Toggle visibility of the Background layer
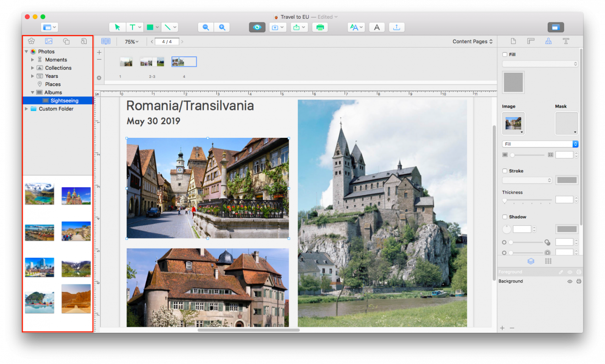 click(569, 281)
